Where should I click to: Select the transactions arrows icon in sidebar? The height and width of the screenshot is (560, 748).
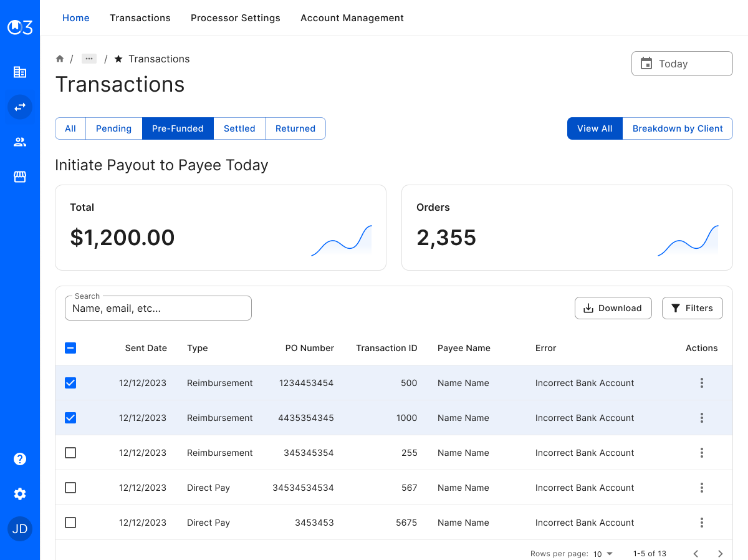(20, 107)
